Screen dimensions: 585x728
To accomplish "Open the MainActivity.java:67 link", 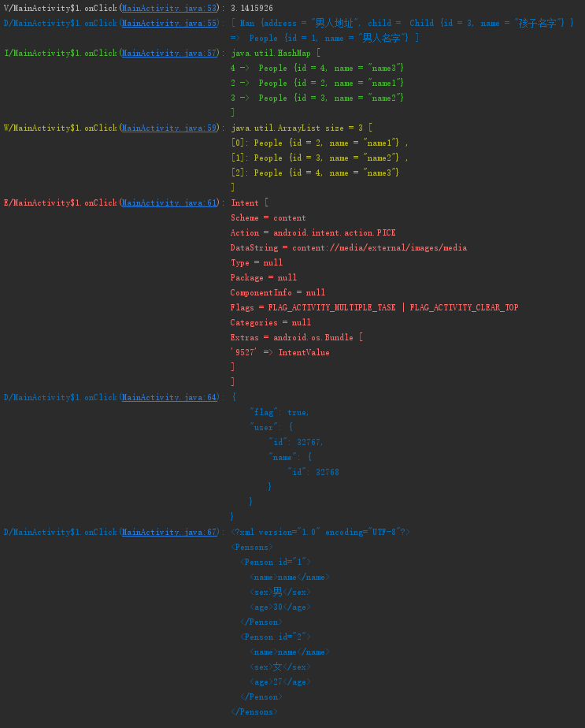I will pos(169,532).
